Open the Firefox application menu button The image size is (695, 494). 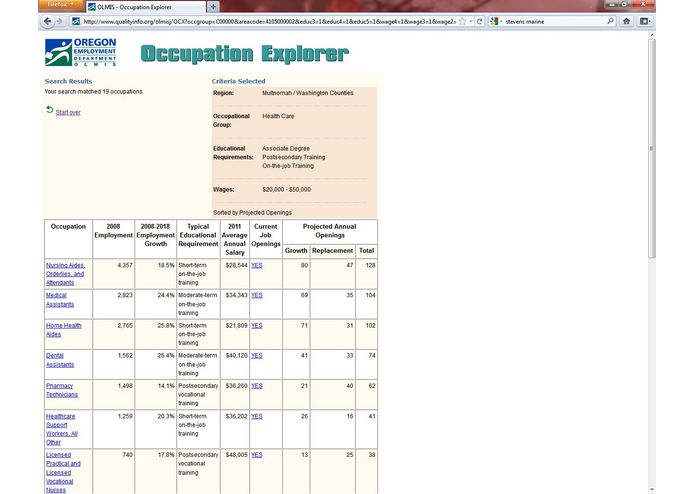click(x=61, y=5)
